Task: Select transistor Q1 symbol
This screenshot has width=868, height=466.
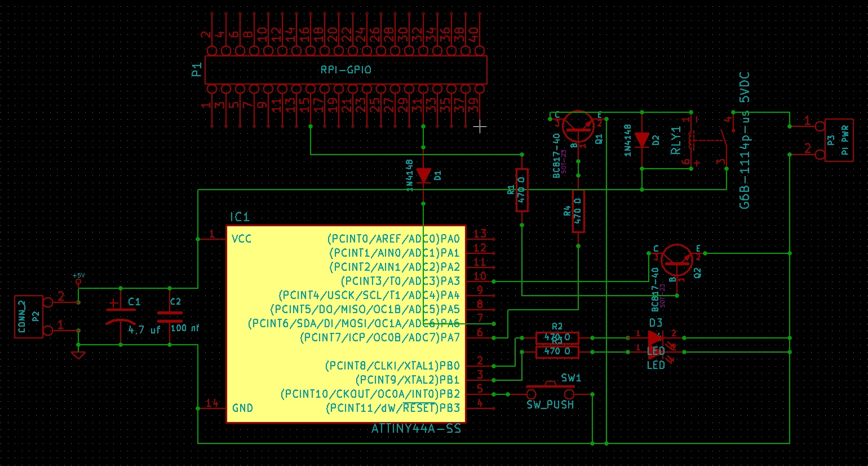Action: 578,127
